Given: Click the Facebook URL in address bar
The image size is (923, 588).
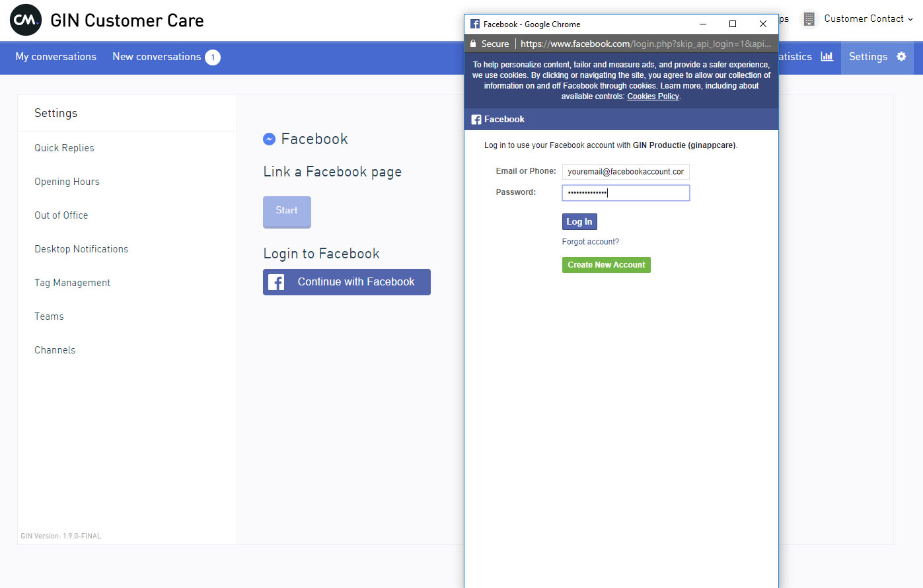Looking at the screenshot, I should pyautogui.click(x=646, y=44).
